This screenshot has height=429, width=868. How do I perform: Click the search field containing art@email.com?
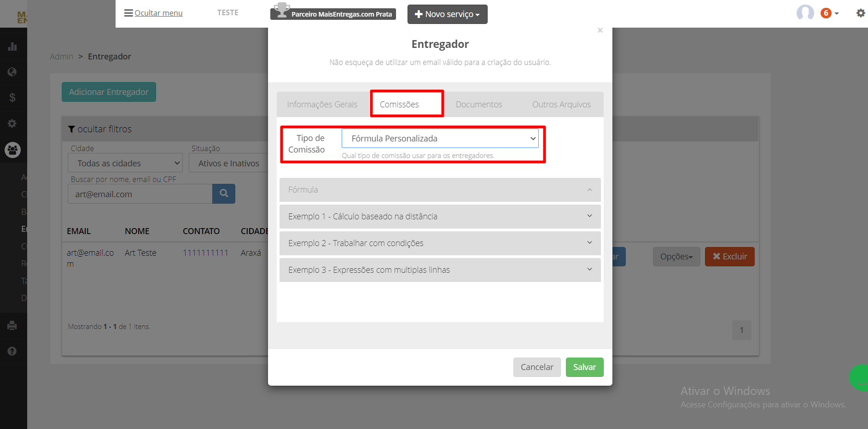(140, 194)
